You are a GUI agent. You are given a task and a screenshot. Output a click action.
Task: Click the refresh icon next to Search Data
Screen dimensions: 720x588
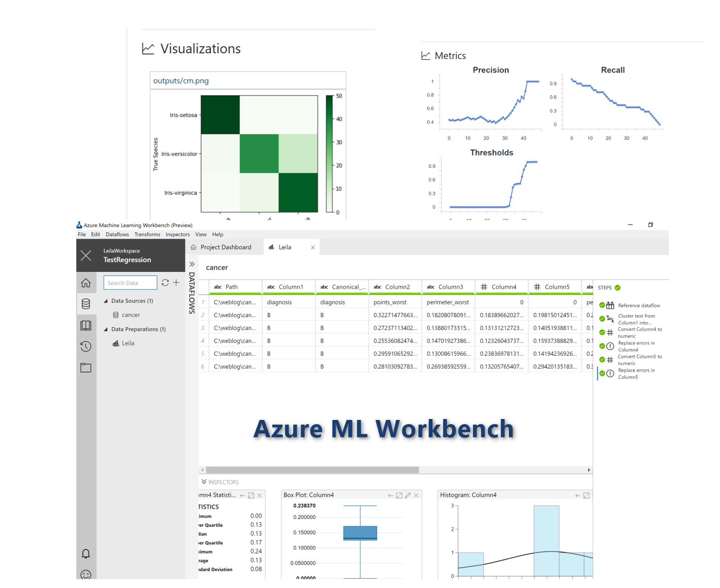(x=165, y=283)
